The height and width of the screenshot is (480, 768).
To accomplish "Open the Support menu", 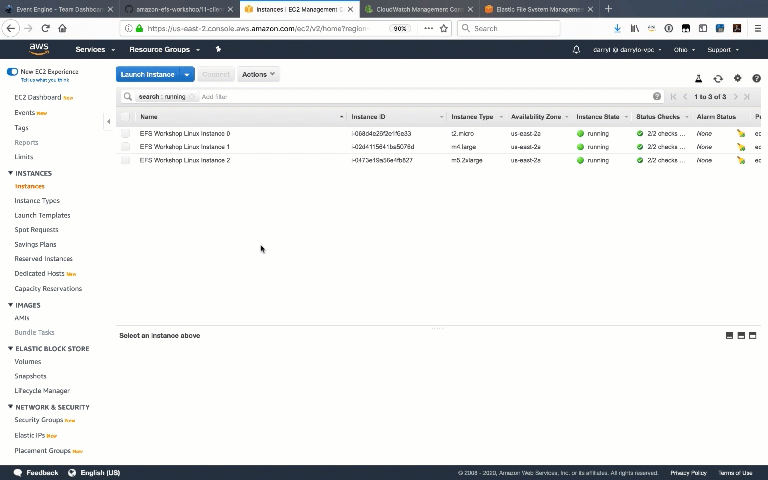I will tap(723, 49).
